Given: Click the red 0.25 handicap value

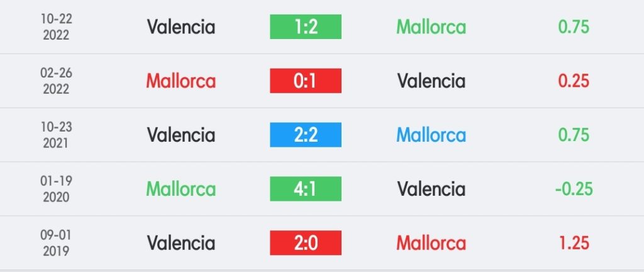Looking at the screenshot, I should (574, 81).
